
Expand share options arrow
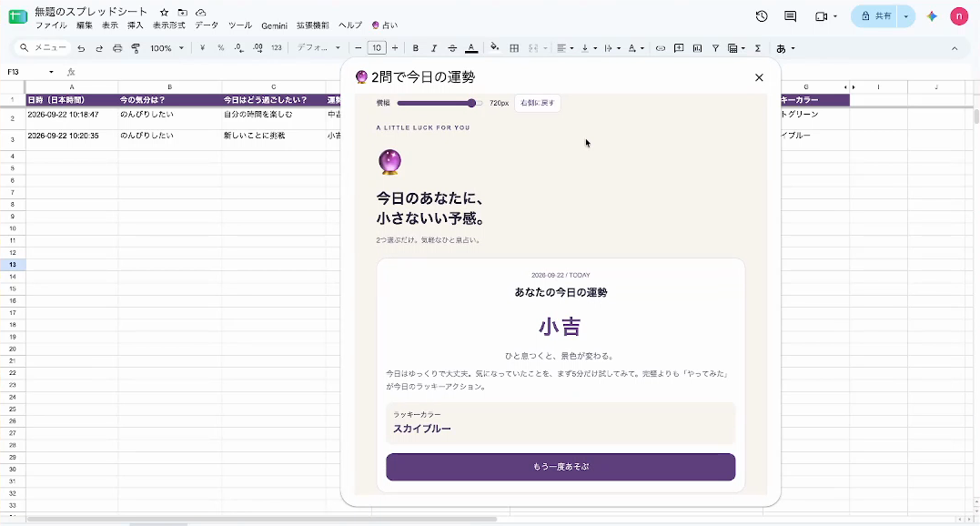(905, 17)
